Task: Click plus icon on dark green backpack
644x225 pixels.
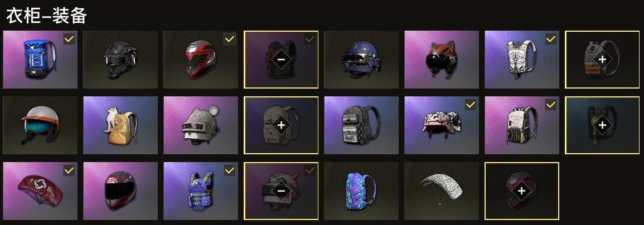Action: tap(602, 125)
